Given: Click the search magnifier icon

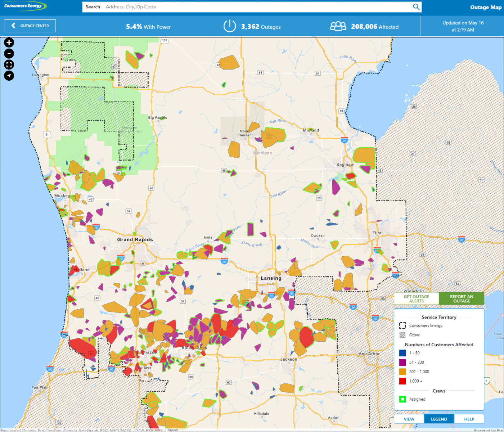Looking at the screenshot, I should pos(416,7).
